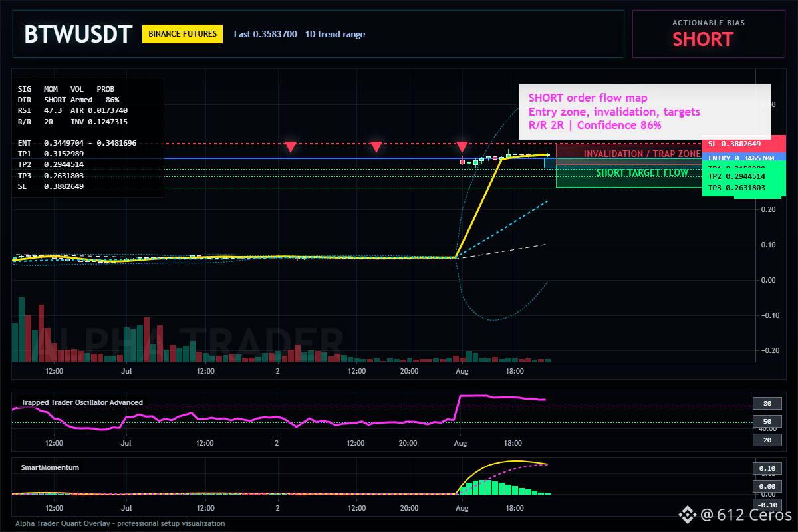Viewport: 798px width, 532px height.
Task: Click the INV 0.1247315 value in stats panel
Action: coord(100,122)
